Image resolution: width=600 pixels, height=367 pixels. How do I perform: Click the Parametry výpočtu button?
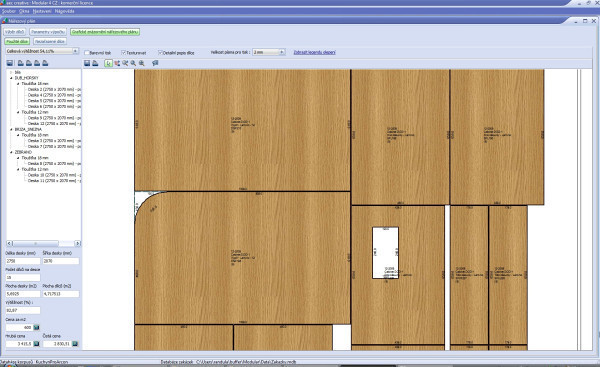click(48, 32)
